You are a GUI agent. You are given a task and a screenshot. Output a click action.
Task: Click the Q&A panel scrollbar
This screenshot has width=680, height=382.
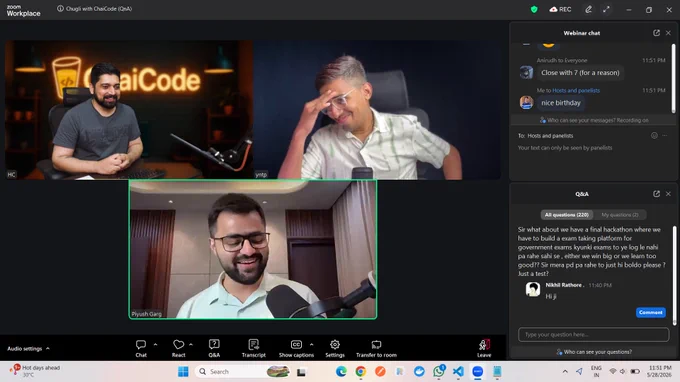(x=674, y=275)
